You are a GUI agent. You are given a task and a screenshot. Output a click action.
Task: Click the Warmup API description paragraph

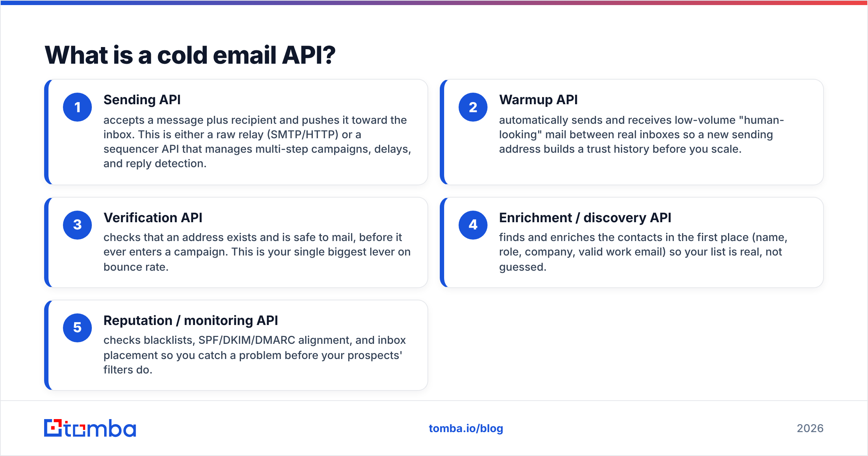click(x=641, y=135)
